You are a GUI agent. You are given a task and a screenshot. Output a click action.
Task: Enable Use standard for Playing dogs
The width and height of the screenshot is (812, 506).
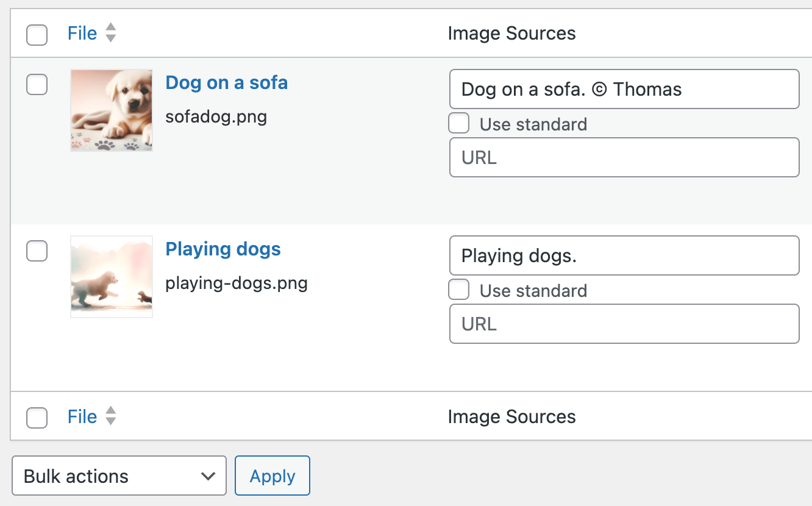pos(459,290)
